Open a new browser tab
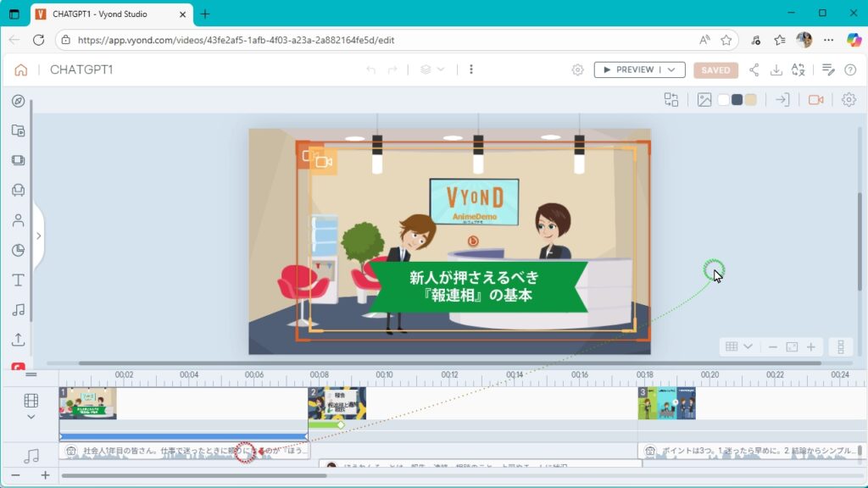This screenshot has height=488, width=868. coord(205,14)
